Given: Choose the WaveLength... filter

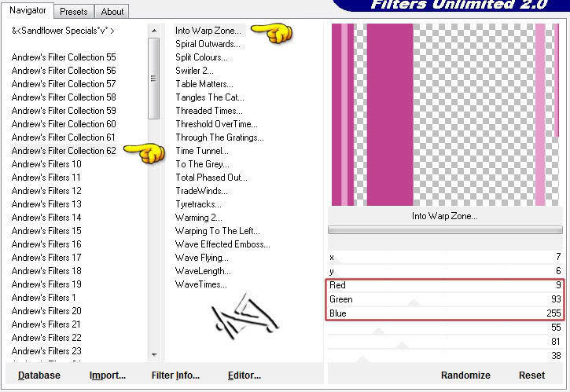Looking at the screenshot, I should coord(203,271).
